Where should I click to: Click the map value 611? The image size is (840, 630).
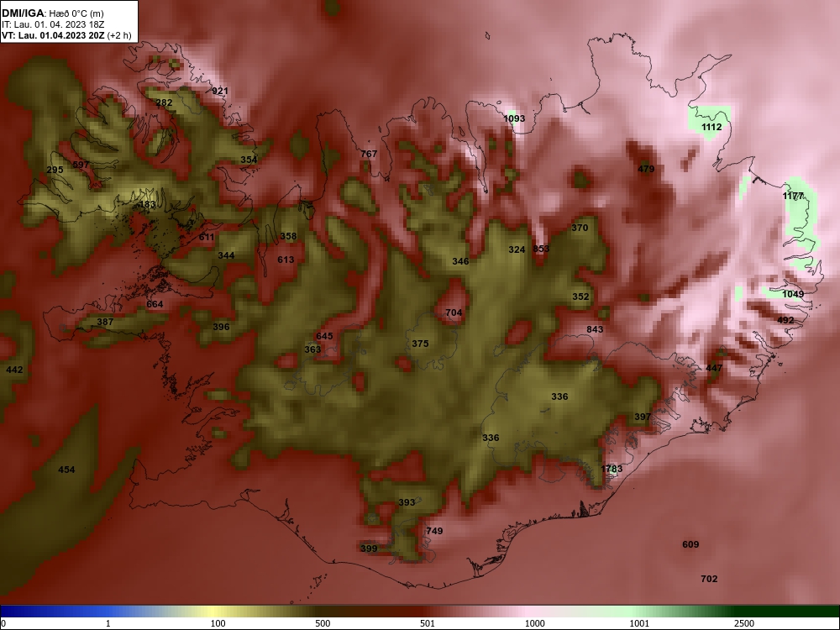207,238
